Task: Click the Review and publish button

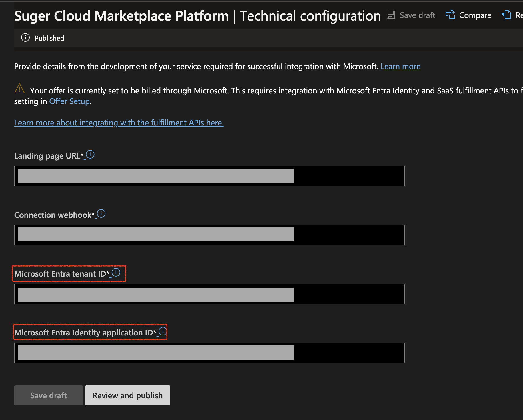Action: pos(128,395)
